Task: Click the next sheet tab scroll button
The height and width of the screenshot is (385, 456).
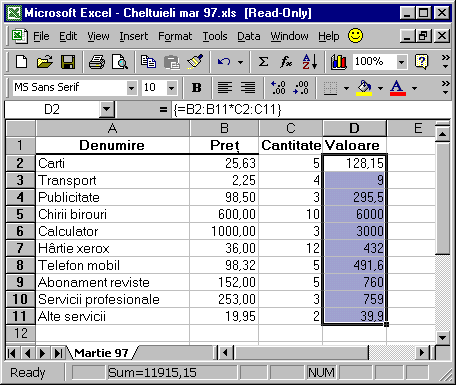Action: coord(43,353)
